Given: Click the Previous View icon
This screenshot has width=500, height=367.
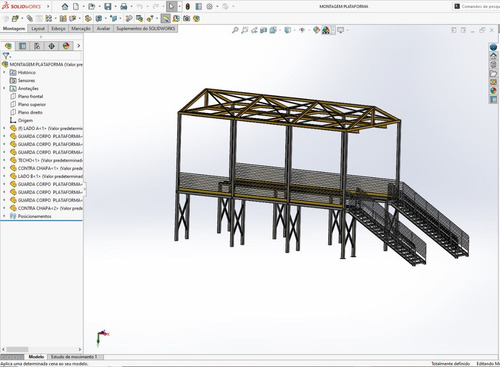Looking at the screenshot, I should [254, 30].
